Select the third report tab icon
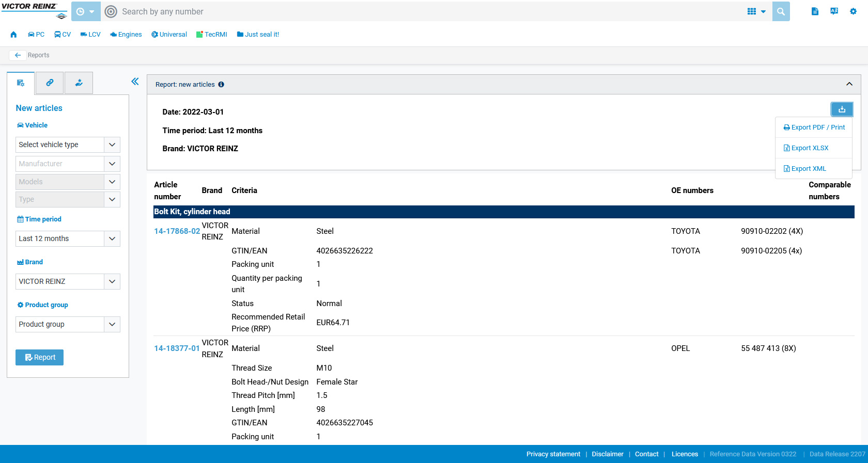868x463 pixels. click(79, 83)
